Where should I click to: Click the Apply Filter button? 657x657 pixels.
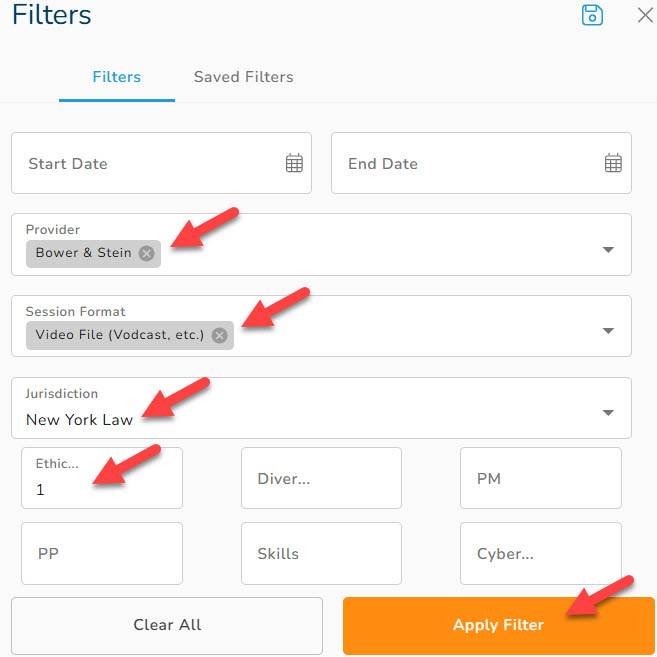tap(498, 625)
